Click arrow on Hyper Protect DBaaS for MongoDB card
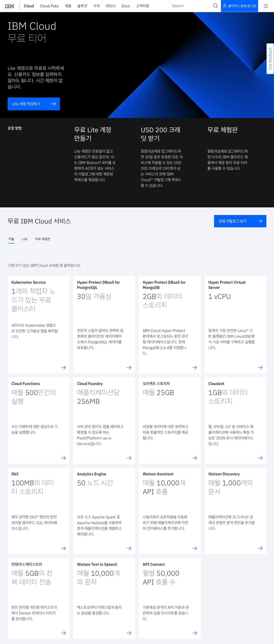The image size is (274, 644). point(195,367)
